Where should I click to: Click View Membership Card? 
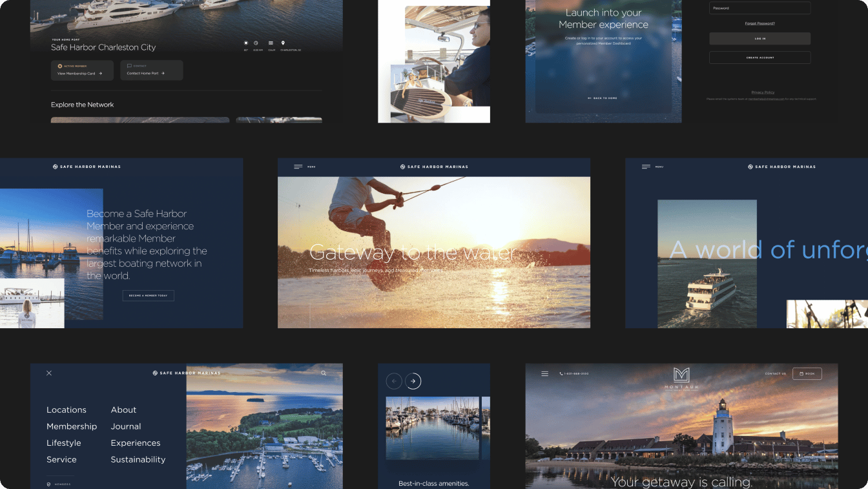pyautogui.click(x=82, y=73)
